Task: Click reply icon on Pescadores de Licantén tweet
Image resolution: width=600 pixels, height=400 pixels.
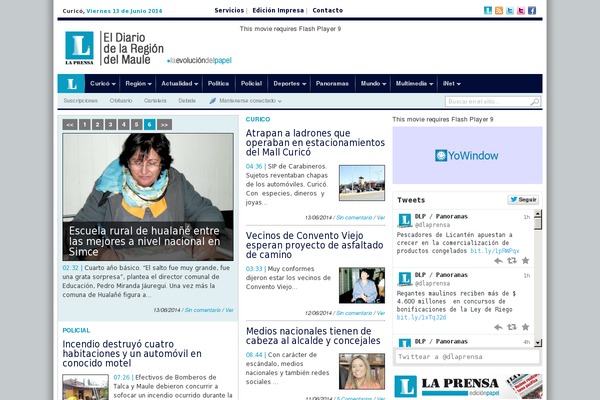Action: (x=498, y=261)
